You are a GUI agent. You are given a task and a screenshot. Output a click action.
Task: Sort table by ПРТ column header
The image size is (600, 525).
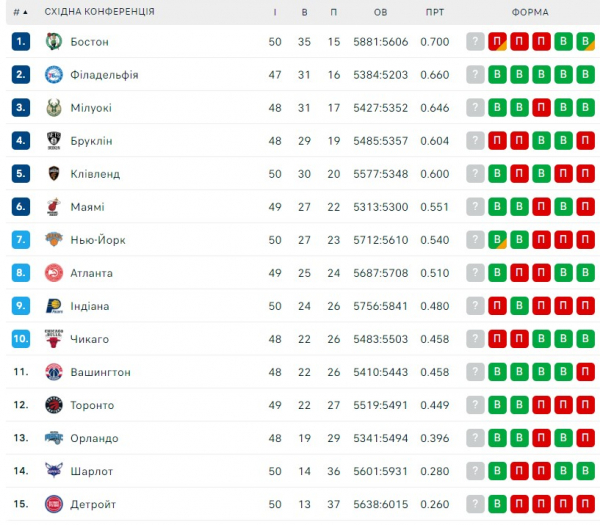(x=434, y=12)
